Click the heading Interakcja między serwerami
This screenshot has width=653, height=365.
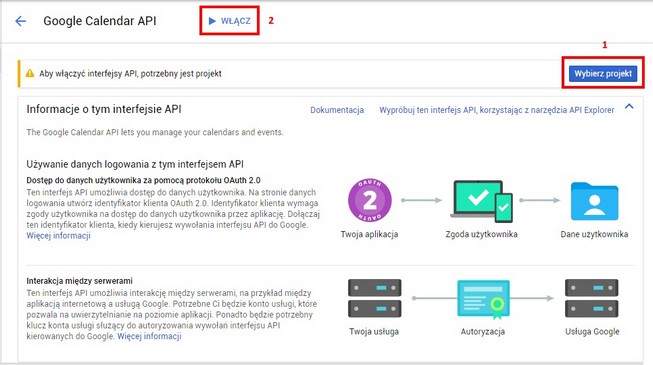(80, 281)
